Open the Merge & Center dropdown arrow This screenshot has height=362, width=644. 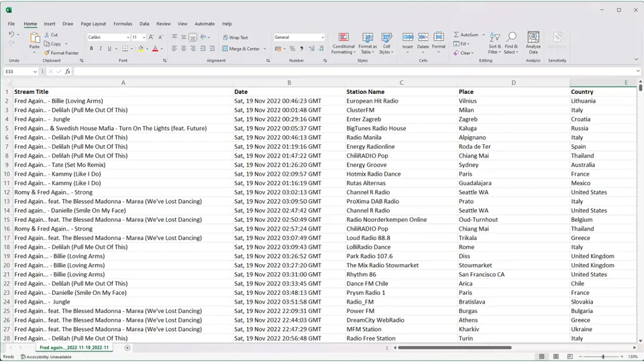[264, 49]
